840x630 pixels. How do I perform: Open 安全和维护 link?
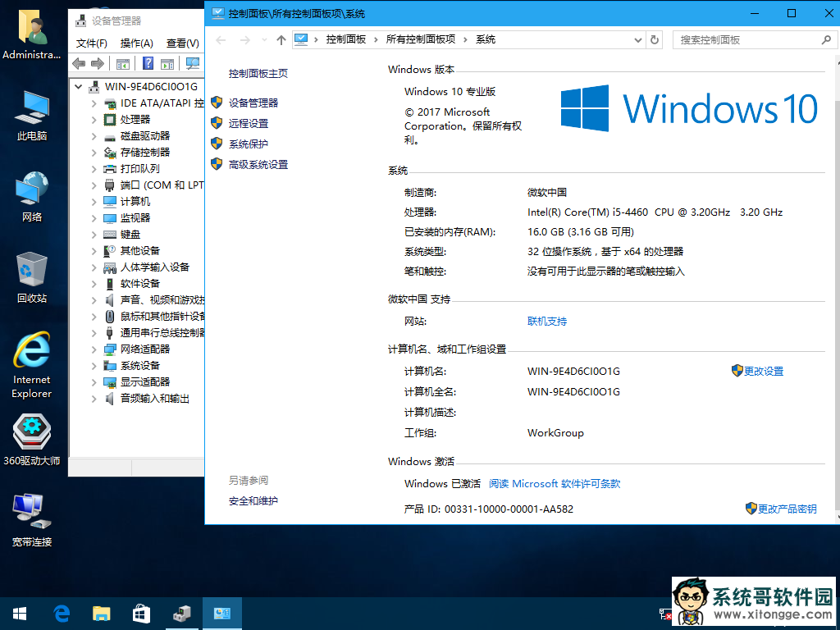click(x=253, y=501)
